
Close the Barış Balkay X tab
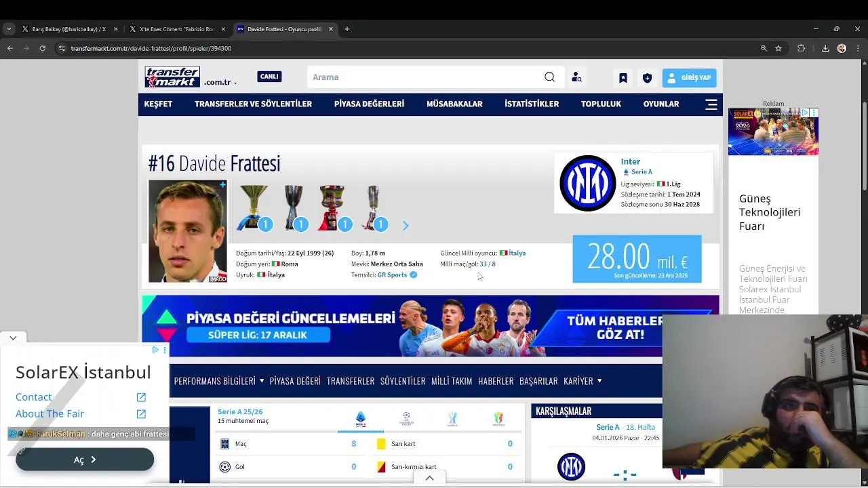[x=115, y=29]
